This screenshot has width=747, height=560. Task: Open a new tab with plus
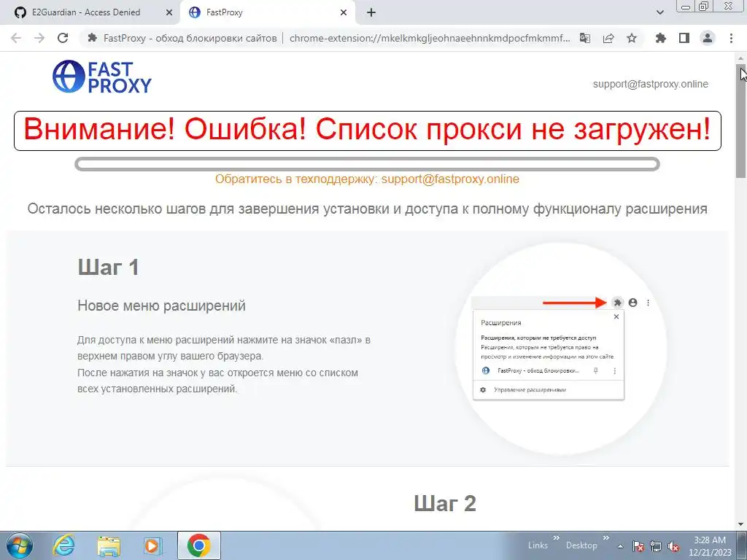click(x=371, y=13)
